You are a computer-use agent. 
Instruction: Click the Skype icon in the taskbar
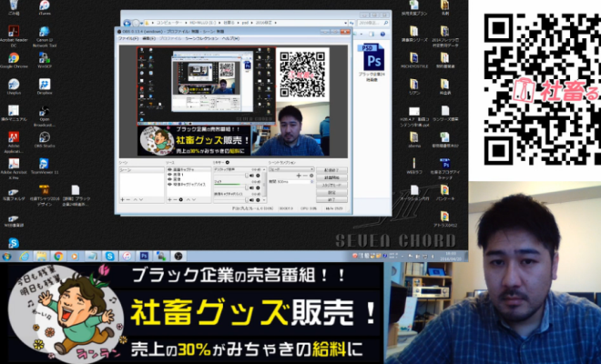(109, 256)
